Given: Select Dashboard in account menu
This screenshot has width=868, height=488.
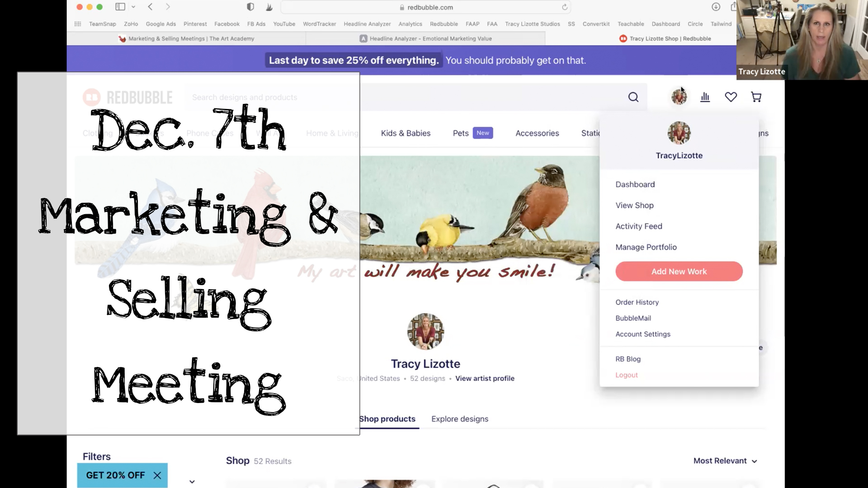Looking at the screenshot, I should 635,184.
